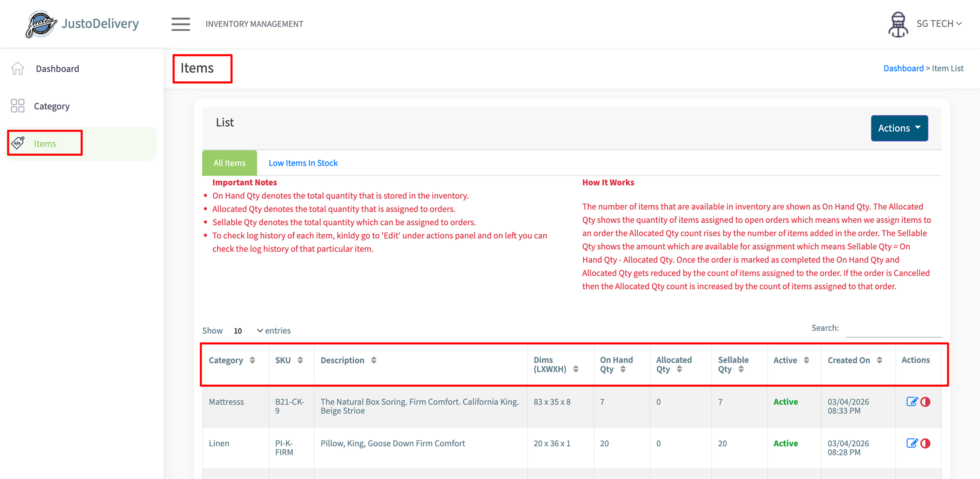Click the Dashboard home icon in sidebar
980x479 pixels.
tap(18, 68)
